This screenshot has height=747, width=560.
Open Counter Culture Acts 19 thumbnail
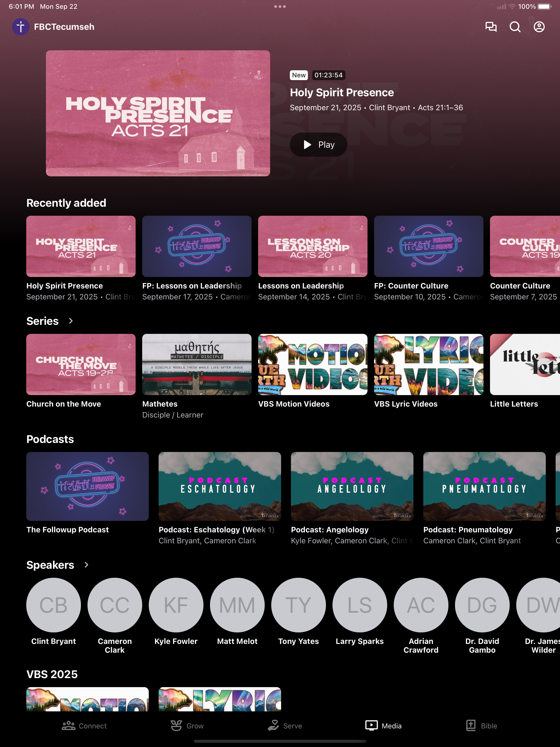click(525, 246)
